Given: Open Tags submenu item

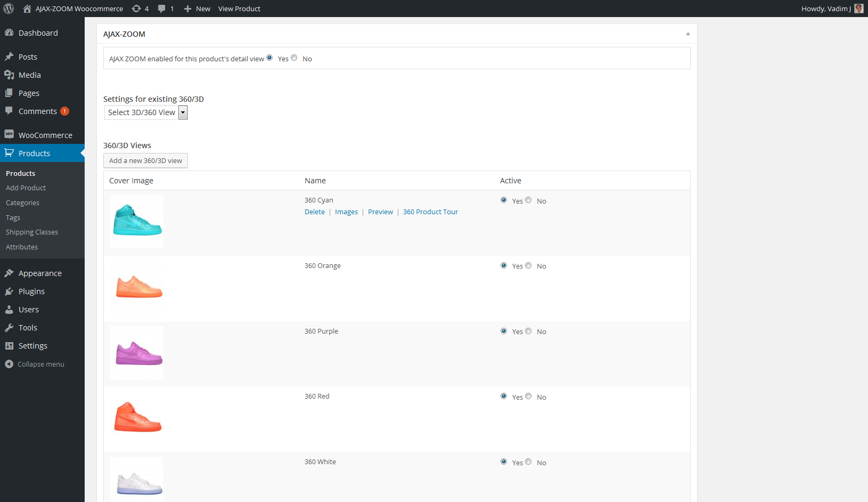Looking at the screenshot, I should point(13,217).
